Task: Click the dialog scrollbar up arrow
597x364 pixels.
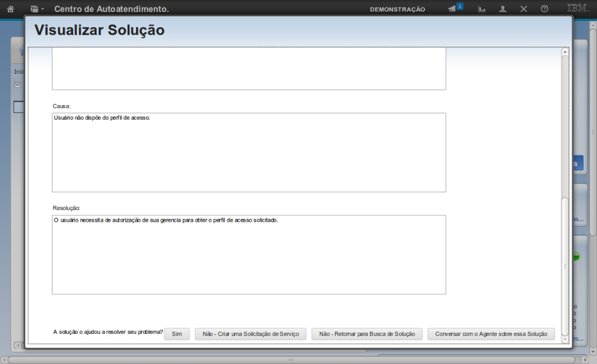Action: [x=564, y=52]
